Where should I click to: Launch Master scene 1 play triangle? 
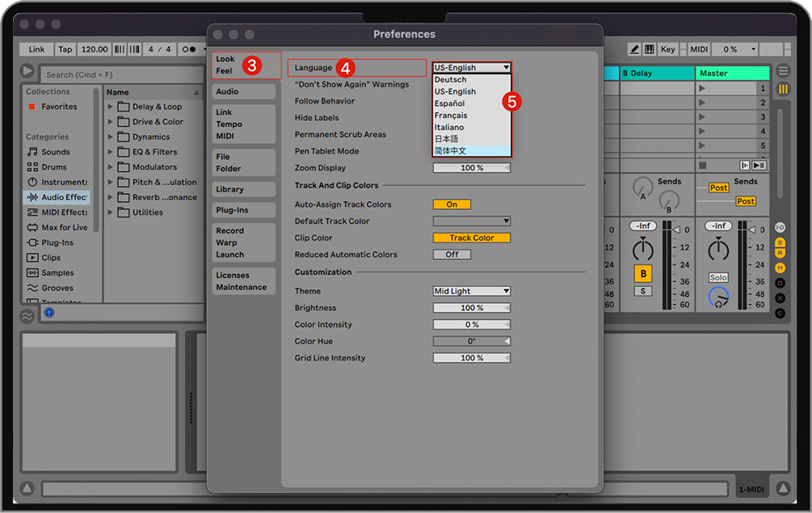pos(702,89)
